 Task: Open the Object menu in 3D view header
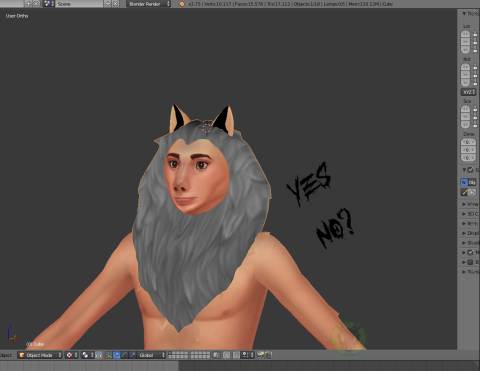[x=6, y=355]
